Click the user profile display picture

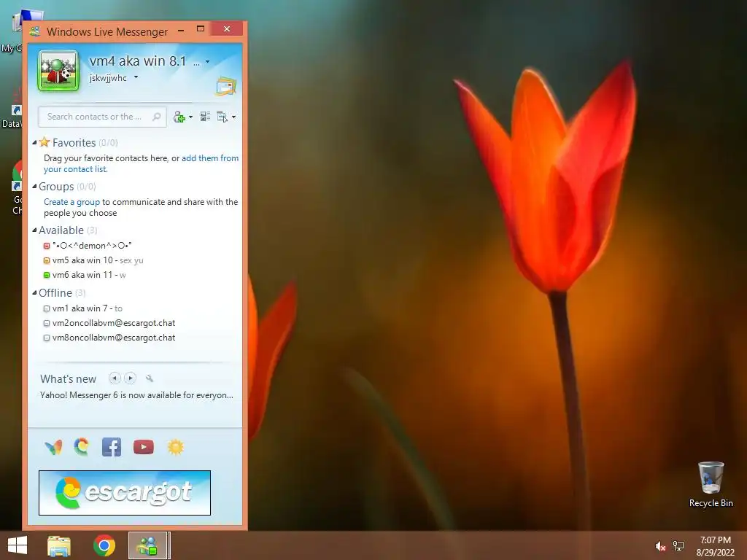(58, 71)
